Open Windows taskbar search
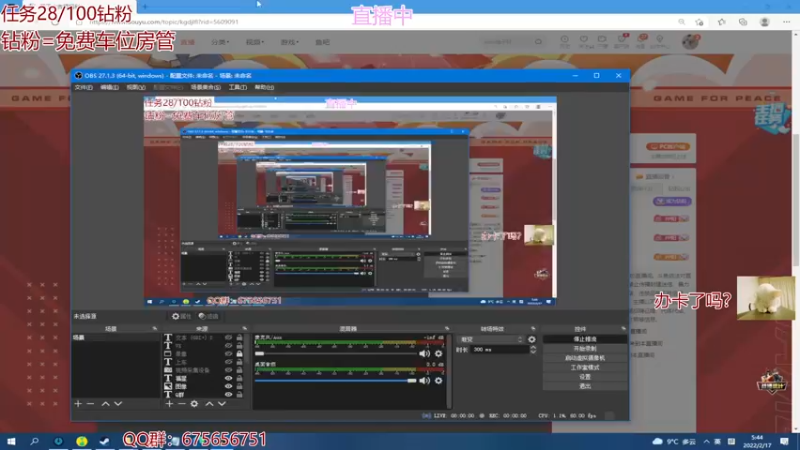The image size is (800, 450). click(x=34, y=441)
